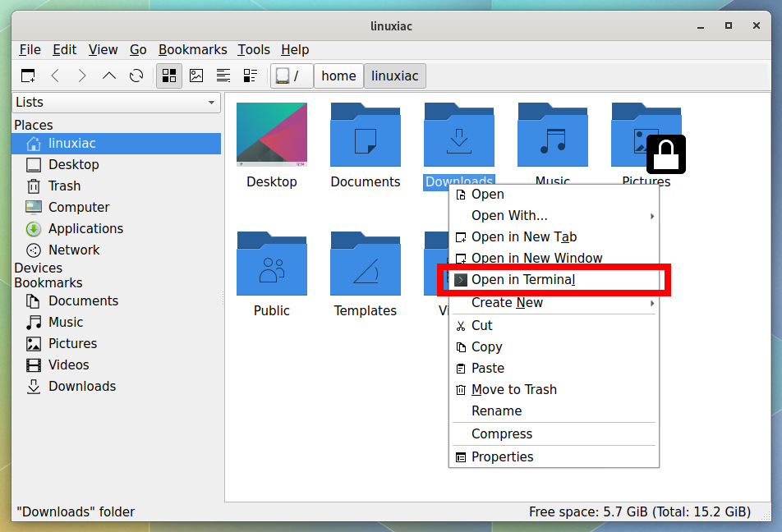The image size is (782, 532).
Task: Open Network in the sidebar
Action: coord(116,250)
